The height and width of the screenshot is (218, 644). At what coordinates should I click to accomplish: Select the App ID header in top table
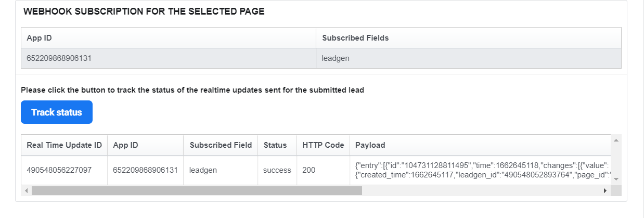[x=169, y=38]
